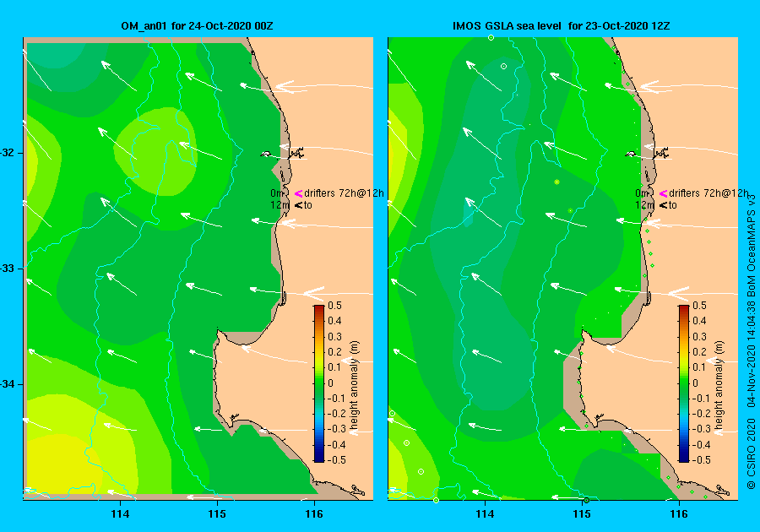The image size is (760, 532).
Task: Click the '12m' legend label in right map
Action: pyautogui.click(x=644, y=205)
